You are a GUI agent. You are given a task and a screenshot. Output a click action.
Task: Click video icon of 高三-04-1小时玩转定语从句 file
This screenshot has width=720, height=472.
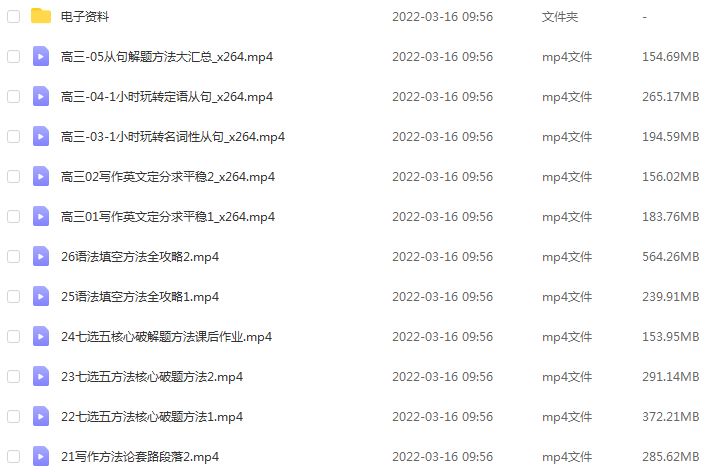tap(41, 96)
